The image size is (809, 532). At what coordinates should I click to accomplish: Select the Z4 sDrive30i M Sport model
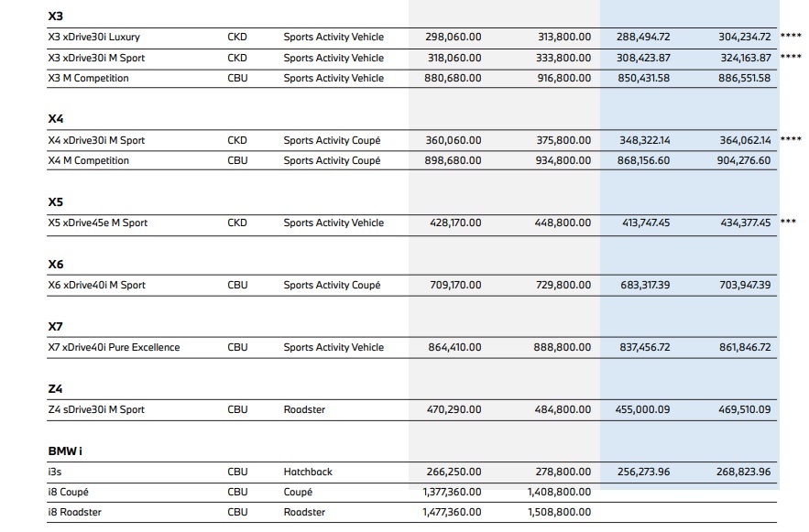tap(96, 409)
